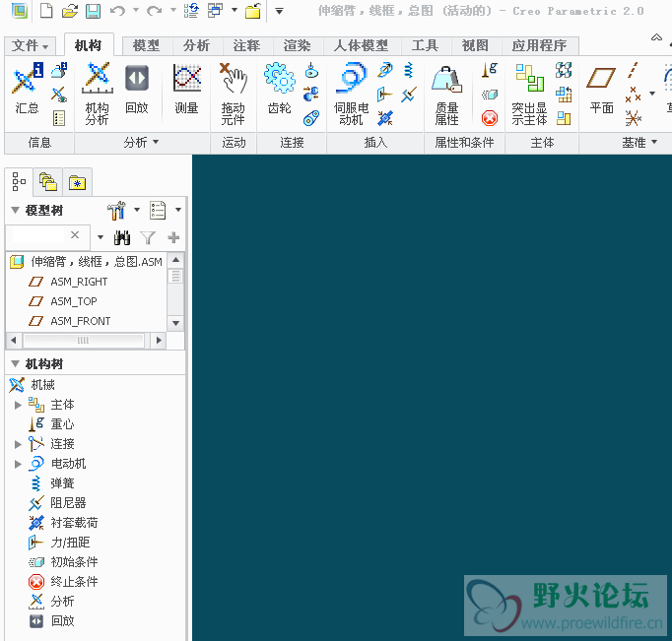Click the 突出显示主体 (Highlight Bodies) icon

click(x=529, y=95)
